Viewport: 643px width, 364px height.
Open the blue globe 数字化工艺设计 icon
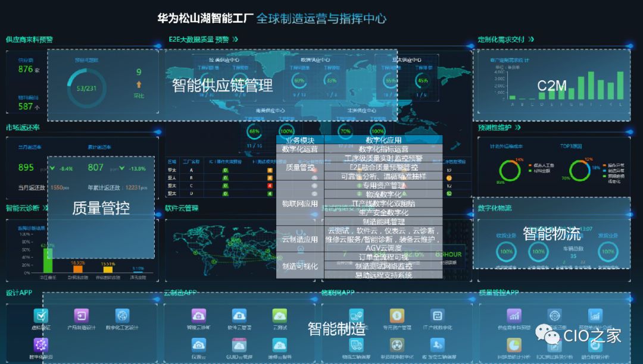[x=122, y=316]
